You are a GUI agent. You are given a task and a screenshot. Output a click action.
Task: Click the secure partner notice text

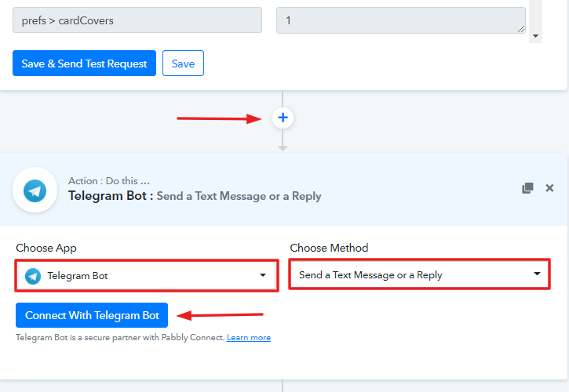(x=120, y=338)
